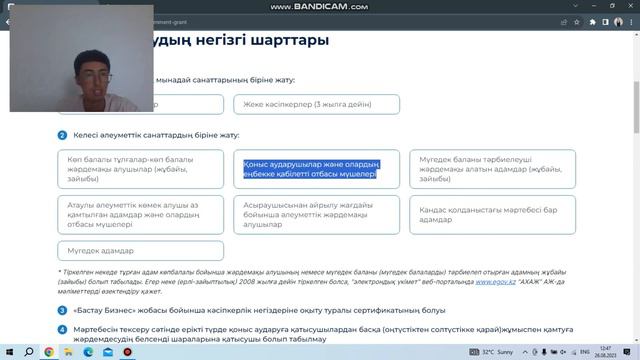Open the network tray icon
This screenshot has width=640, height=360.
click(x=573, y=352)
